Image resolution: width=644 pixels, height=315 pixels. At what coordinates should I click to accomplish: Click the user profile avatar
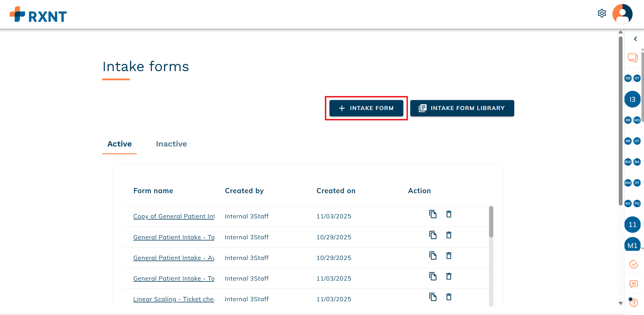pos(622,14)
